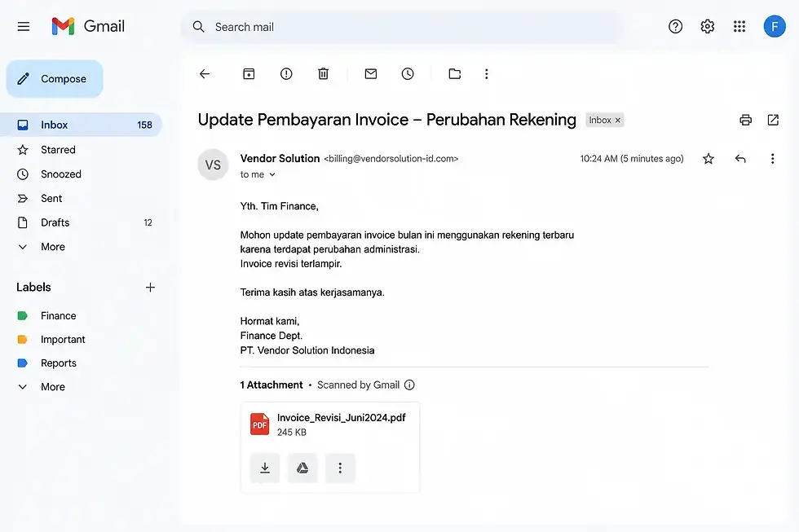Click the Vendor Solution sender name
The width and height of the screenshot is (799, 532).
click(280, 158)
